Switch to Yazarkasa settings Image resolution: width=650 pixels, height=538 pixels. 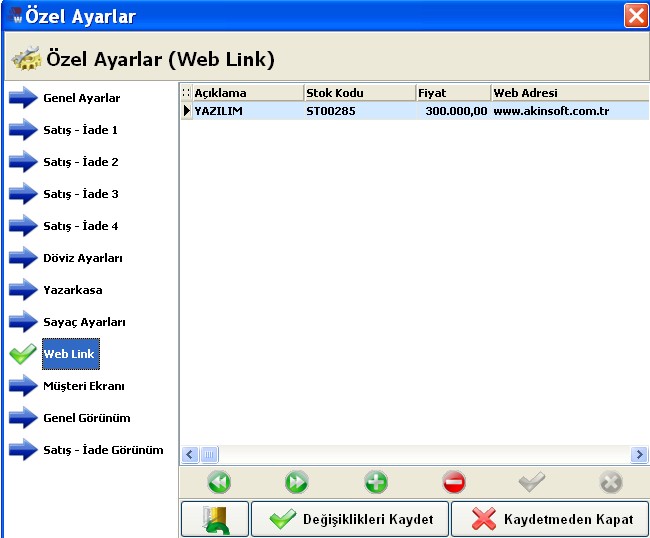coord(73,290)
